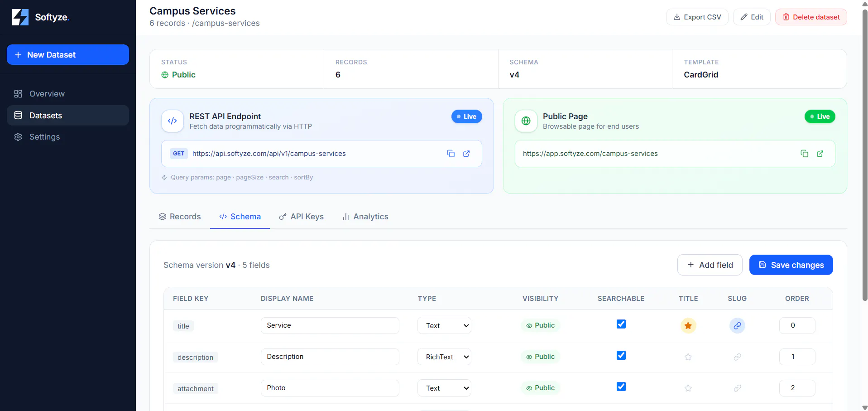Set attachment field as slug
868x411 pixels.
pos(737,388)
